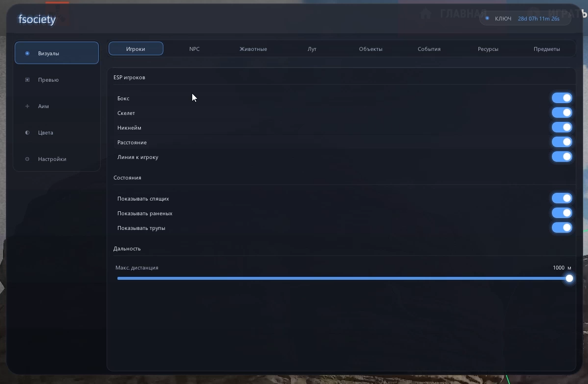Screen dimensions: 588x384
Task: Open the Превью sidebar section
Action: pos(57,80)
